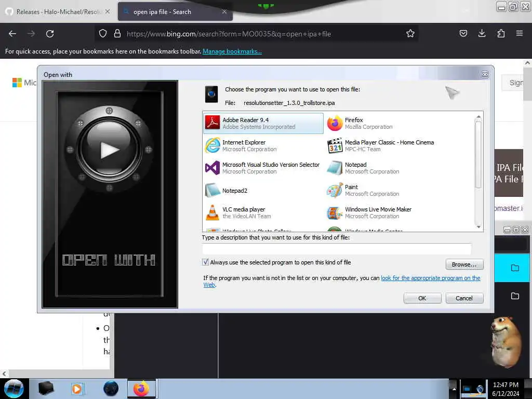532x399 pixels.
Task: Open the media player taskbar icon
Action: tap(77, 389)
